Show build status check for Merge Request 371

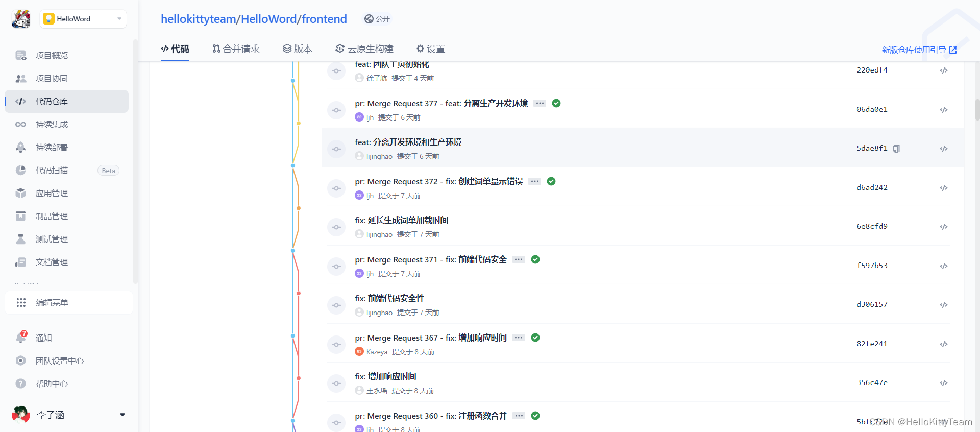(x=535, y=259)
